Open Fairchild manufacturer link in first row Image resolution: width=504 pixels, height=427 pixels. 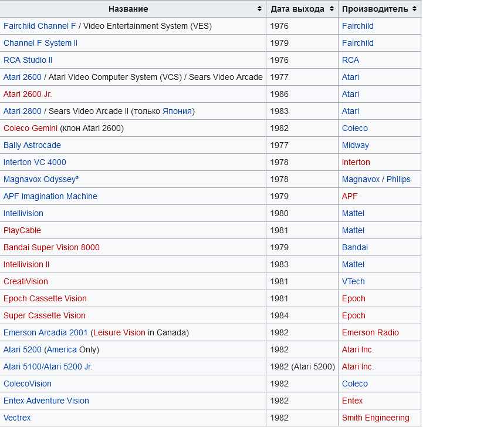[358, 26]
